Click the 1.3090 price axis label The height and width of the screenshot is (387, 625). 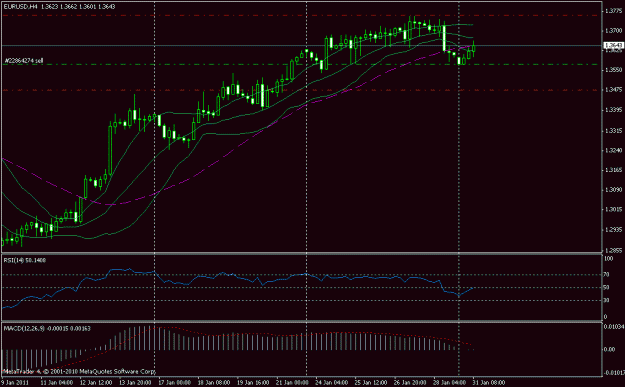point(613,190)
